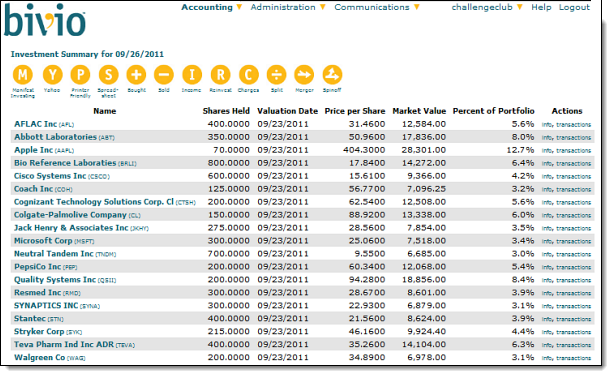Click the Yahoo Y icon
This screenshot has width=612, height=376.
pos(52,75)
